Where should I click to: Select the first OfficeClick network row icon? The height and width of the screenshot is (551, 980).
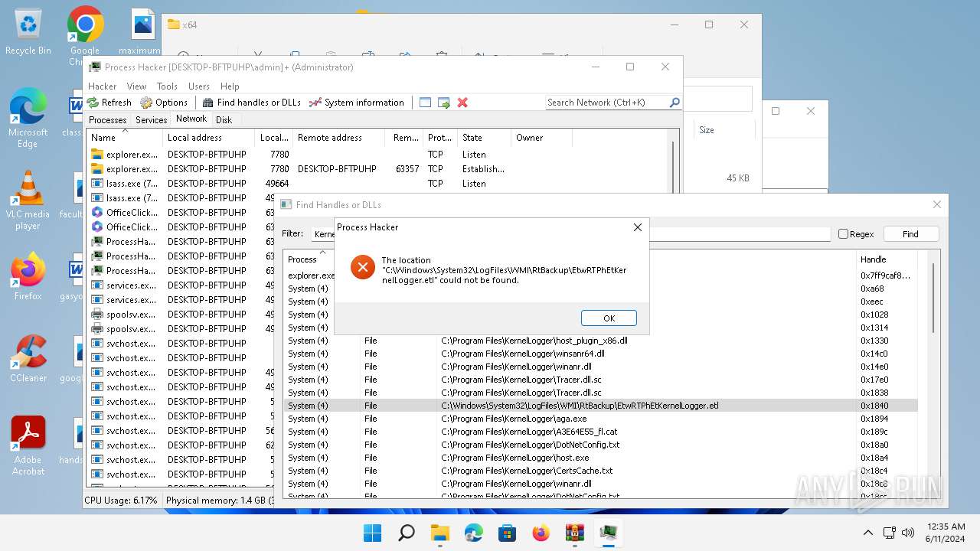[96, 213]
